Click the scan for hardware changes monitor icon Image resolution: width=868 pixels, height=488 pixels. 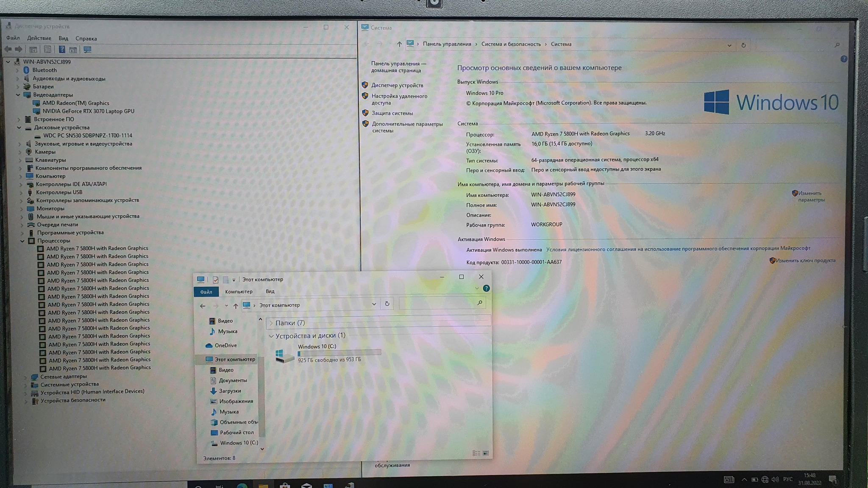pos(87,50)
